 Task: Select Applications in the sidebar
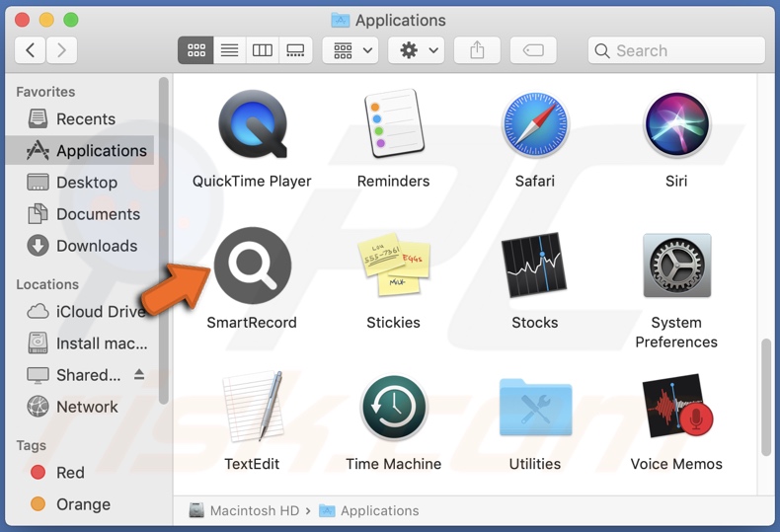[x=80, y=150]
